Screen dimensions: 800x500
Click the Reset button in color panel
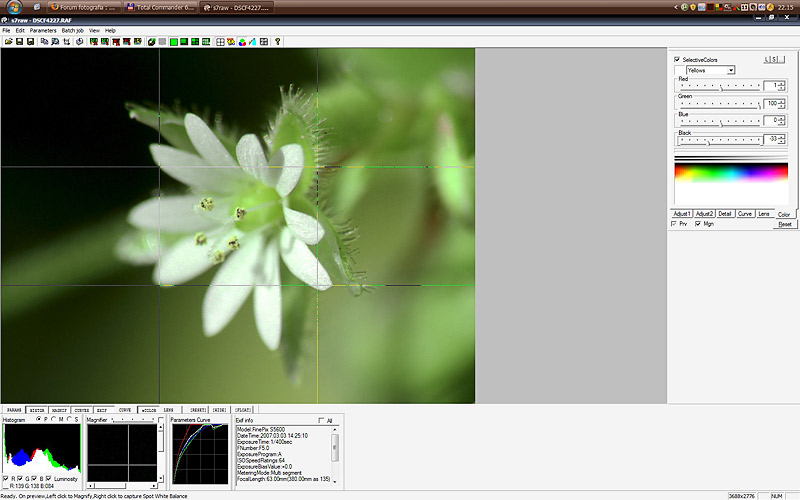(x=785, y=224)
